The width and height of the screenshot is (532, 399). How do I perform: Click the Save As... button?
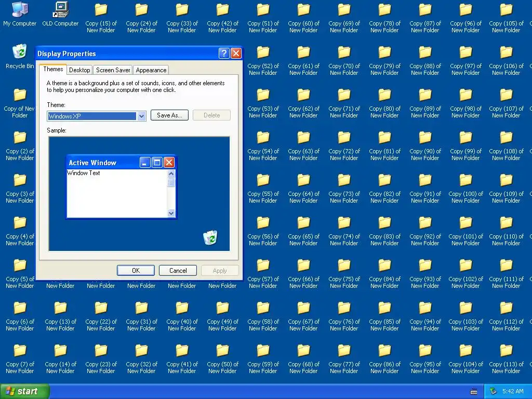169,115
